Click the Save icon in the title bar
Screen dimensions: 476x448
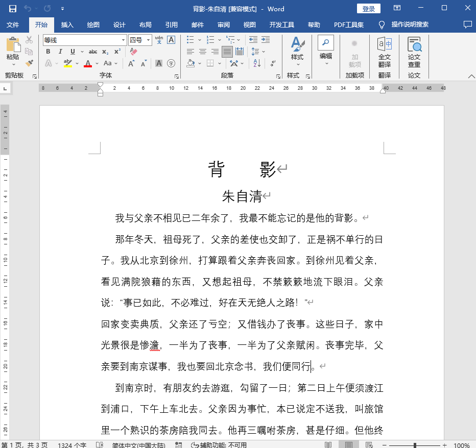pyautogui.click(x=12, y=9)
